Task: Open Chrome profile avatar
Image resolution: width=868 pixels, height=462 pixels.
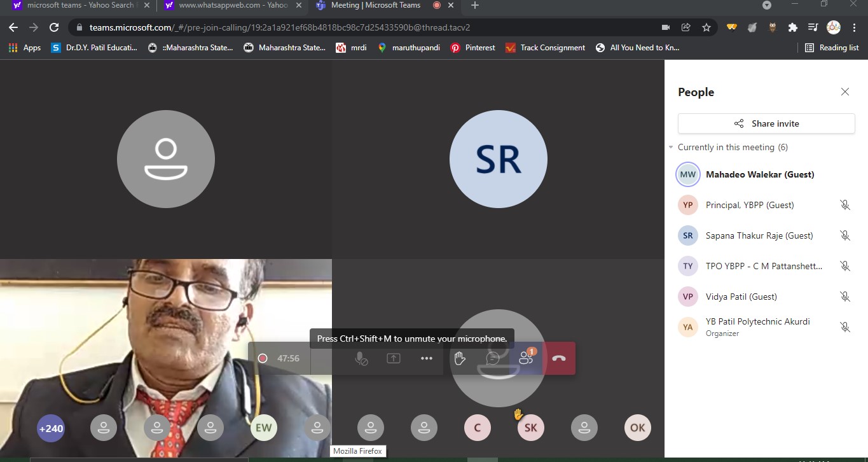Action: (x=834, y=27)
